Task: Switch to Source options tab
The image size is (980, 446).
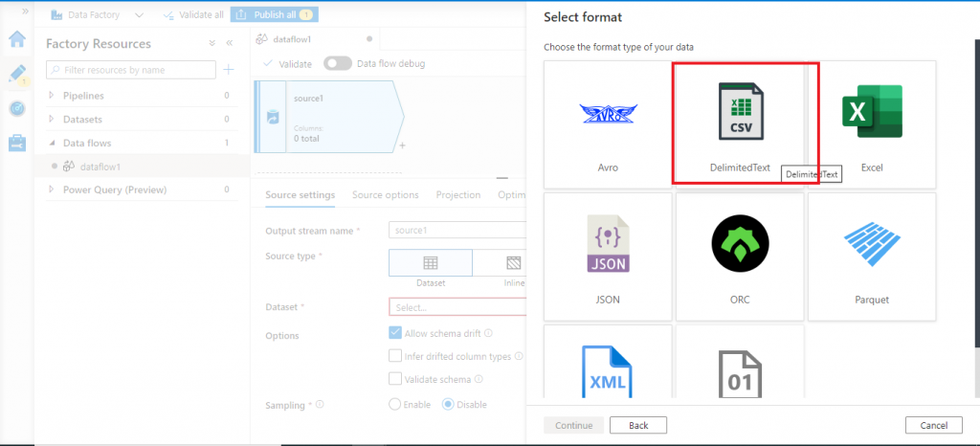Action: tap(385, 195)
